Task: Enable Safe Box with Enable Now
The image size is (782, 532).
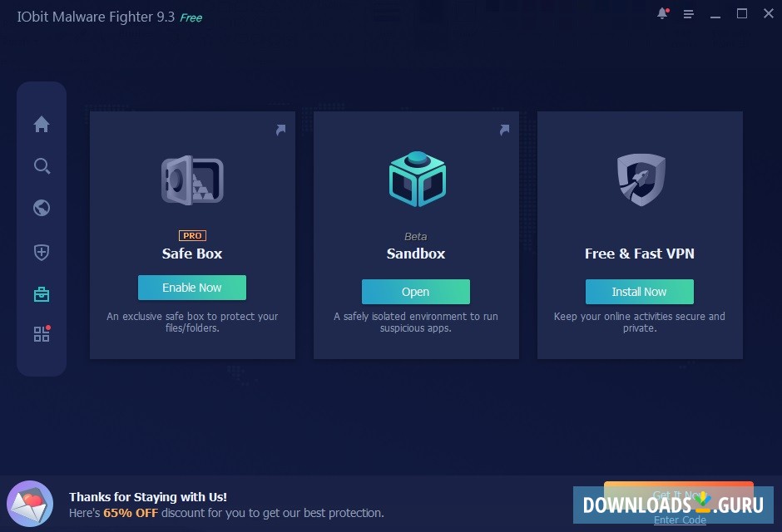Action: 192,288
